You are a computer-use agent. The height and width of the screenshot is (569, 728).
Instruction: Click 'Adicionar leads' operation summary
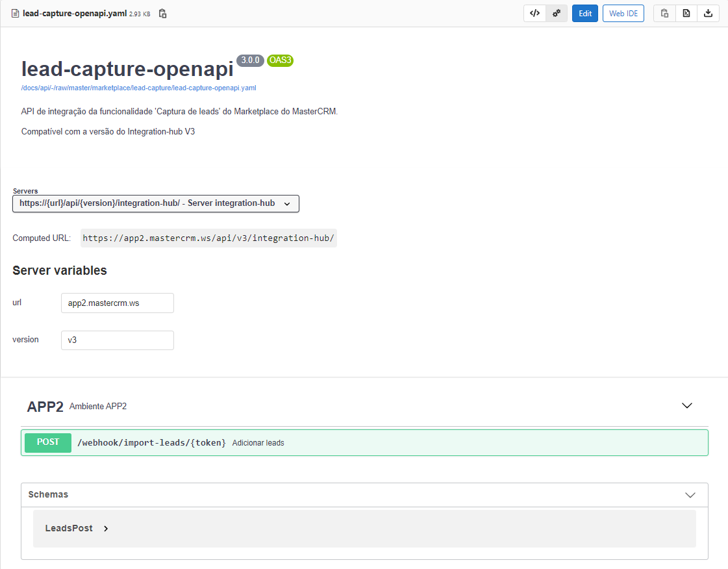(258, 443)
